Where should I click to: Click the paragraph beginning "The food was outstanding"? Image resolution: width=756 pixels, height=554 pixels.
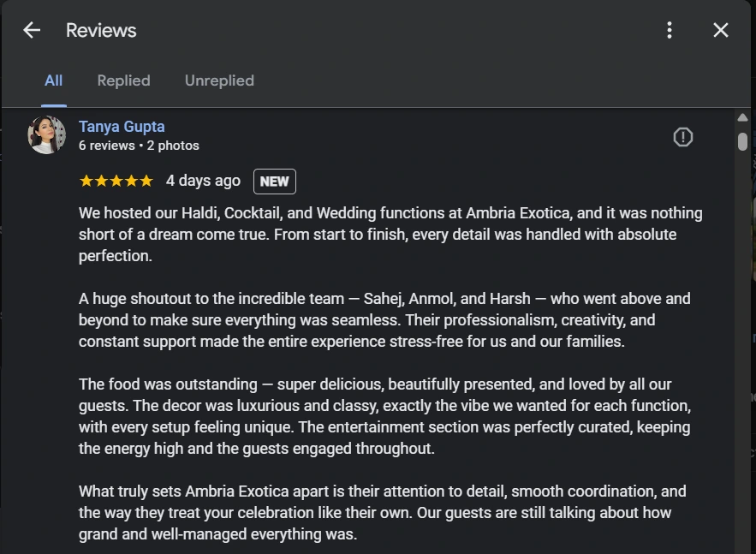point(384,416)
